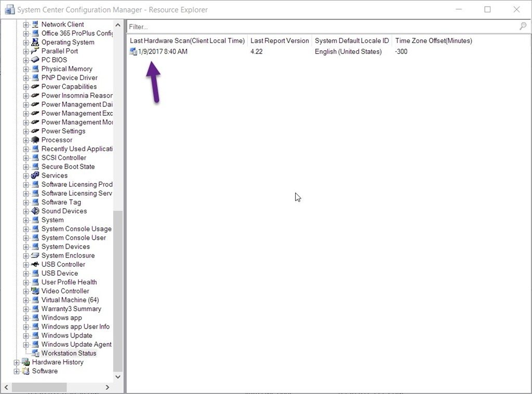Close the Resource Explorer window

tap(516, 9)
